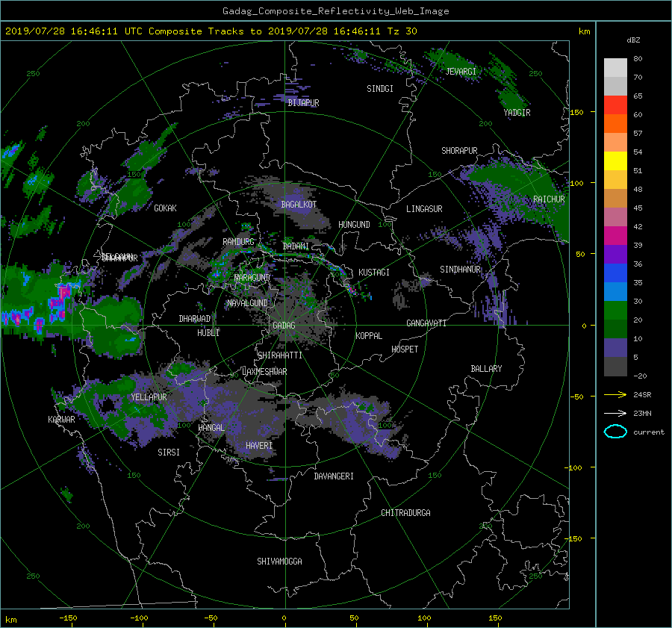Click the YADGIR city label
672x628 pixels.
point(517,113)
